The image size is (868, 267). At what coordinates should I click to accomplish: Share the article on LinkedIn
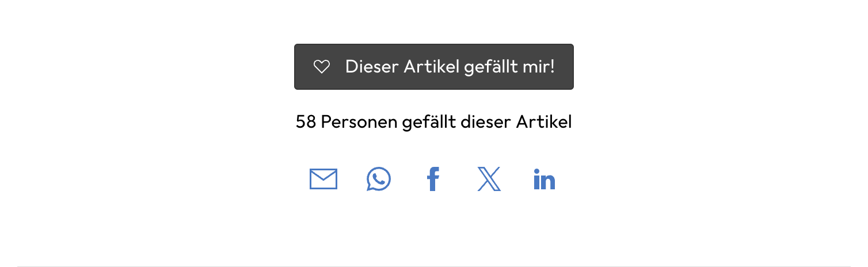[x=544, y=180]
